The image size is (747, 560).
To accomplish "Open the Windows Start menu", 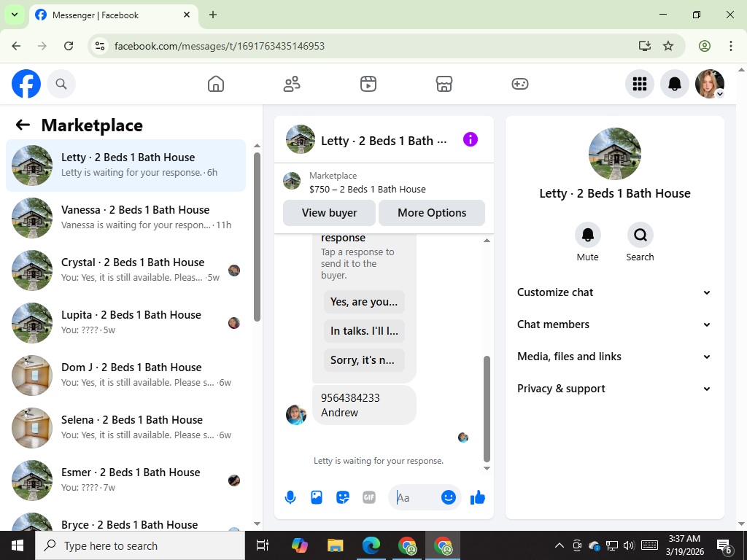I will [x=18, y=545].
